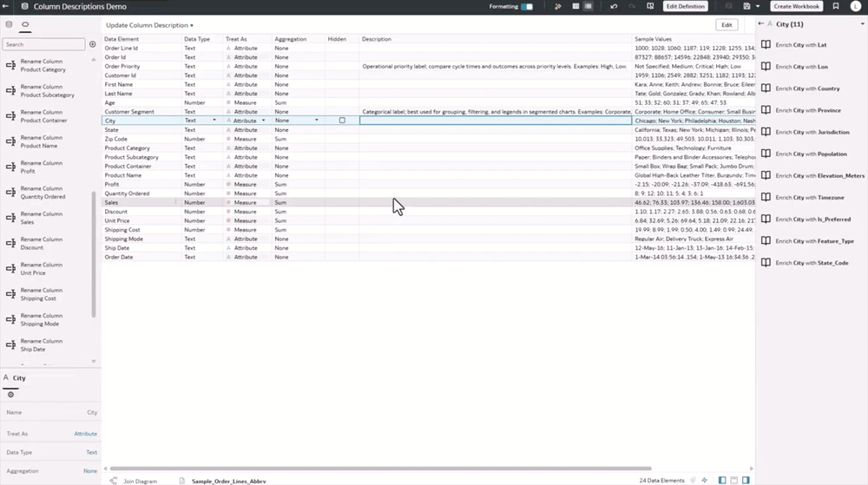
Task: Click the magic wand auto-enrich icon
Action: [558, 7]
